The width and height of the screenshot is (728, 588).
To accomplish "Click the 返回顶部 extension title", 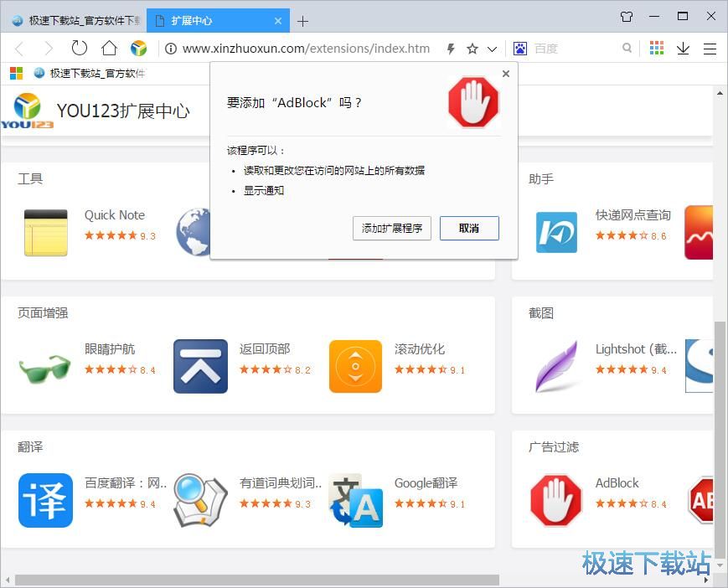I will pyautogui.click(x=265, y=349).
